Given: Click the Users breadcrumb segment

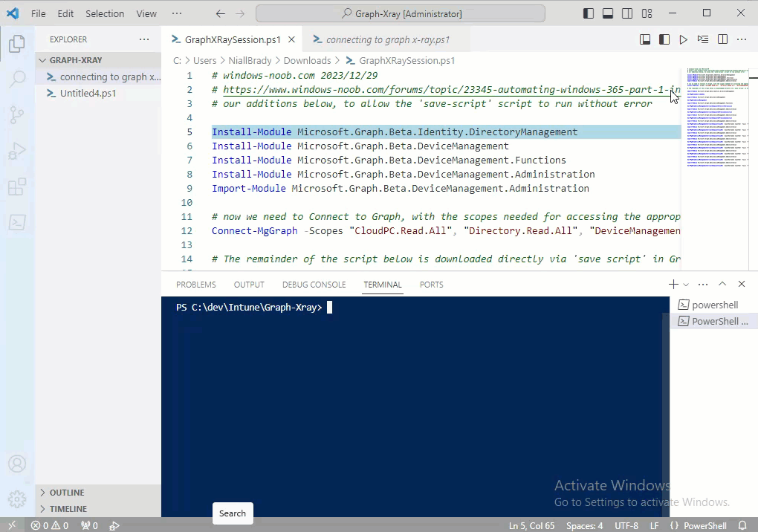Looking at the screenshot, I should click(204, 60).
